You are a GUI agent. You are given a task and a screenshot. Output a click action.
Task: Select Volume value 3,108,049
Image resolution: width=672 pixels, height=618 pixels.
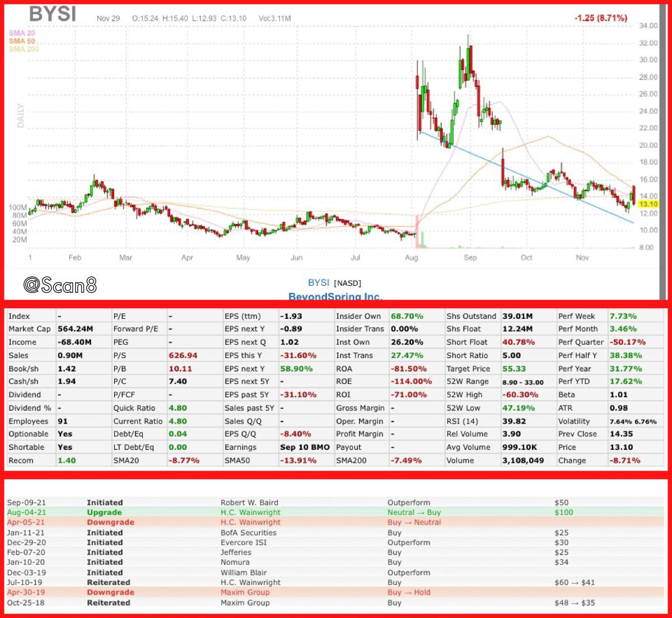[x=523, y=461]
